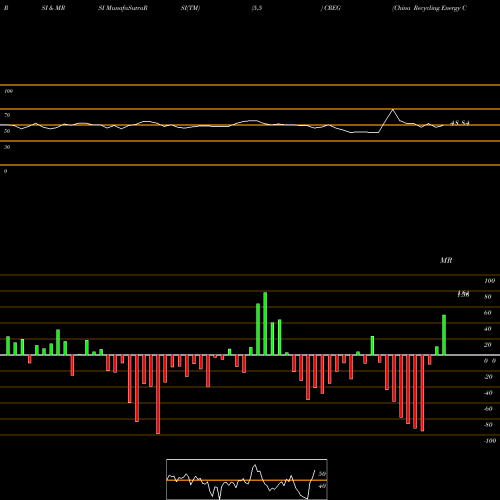Click the MR axis label '60'
Screen dimensions: 500x500
pyautogui.click(x=487, y=313)
